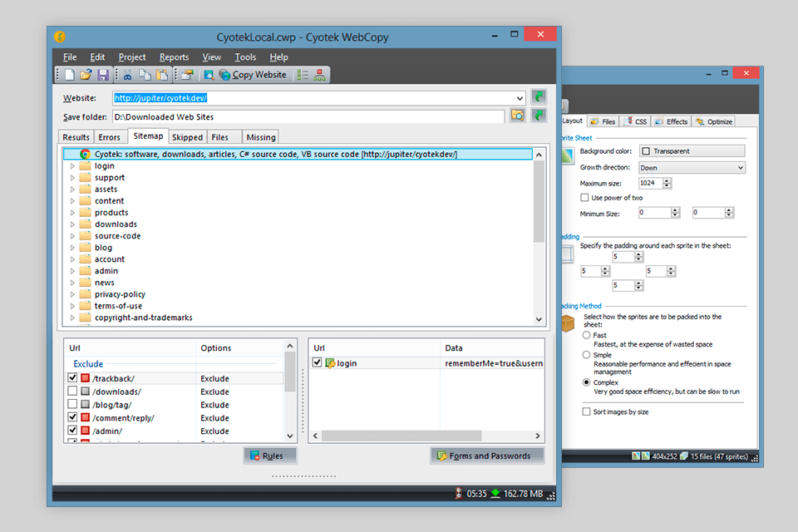Click the website links diagram icon
798x532 pixels.
(x=319, y=75)
